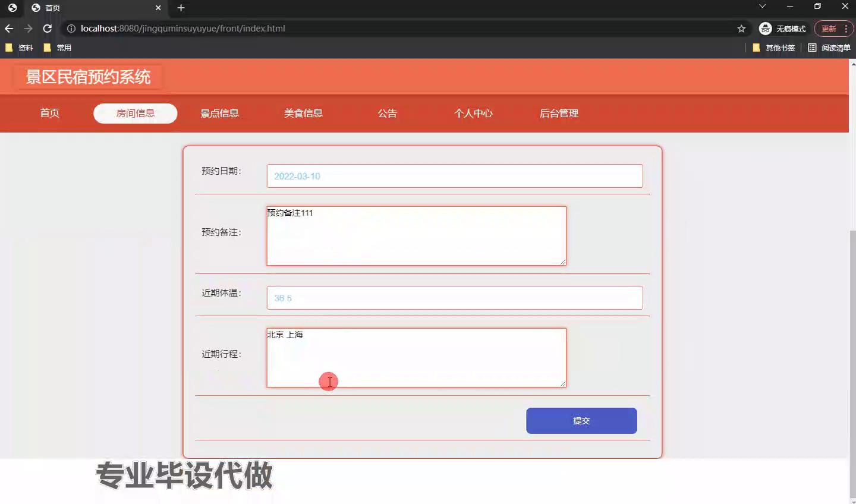Open the 资料 bookmarks folder
The height and width of the screenshot is (504, 856).
point(19,48)
